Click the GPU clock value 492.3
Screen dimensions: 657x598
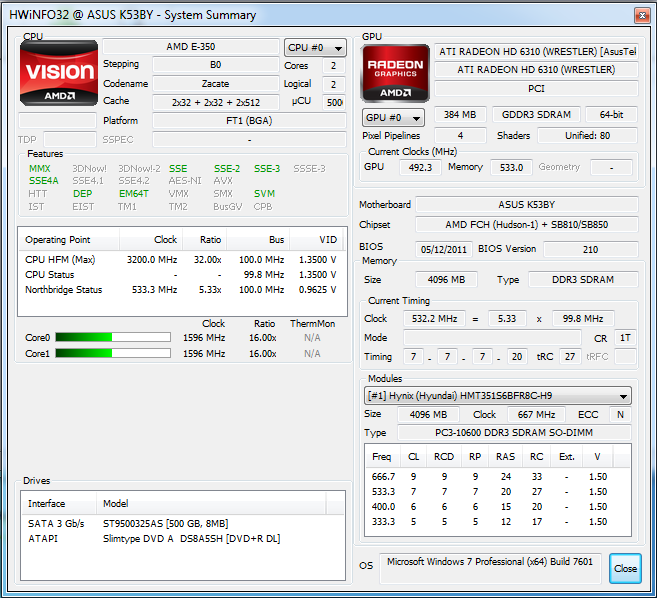[x=420, y=167]
